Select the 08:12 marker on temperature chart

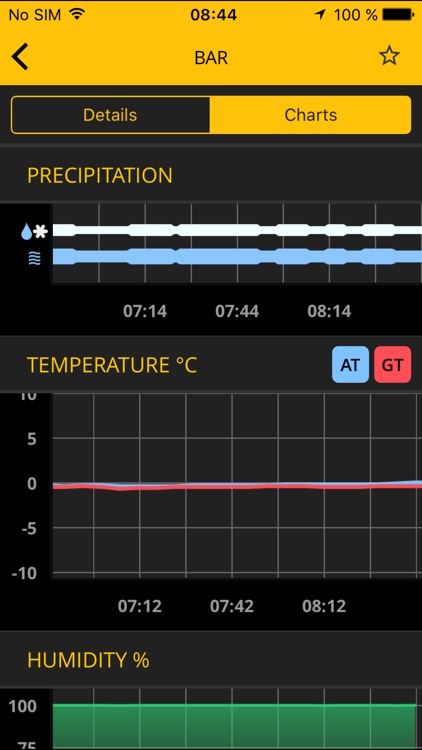coord(324,607)
